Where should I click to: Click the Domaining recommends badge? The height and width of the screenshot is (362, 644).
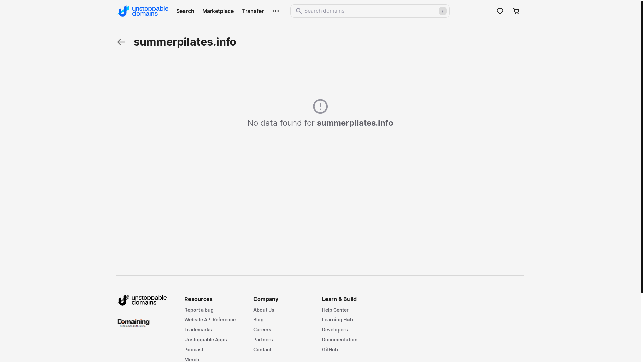click(133, 323)
